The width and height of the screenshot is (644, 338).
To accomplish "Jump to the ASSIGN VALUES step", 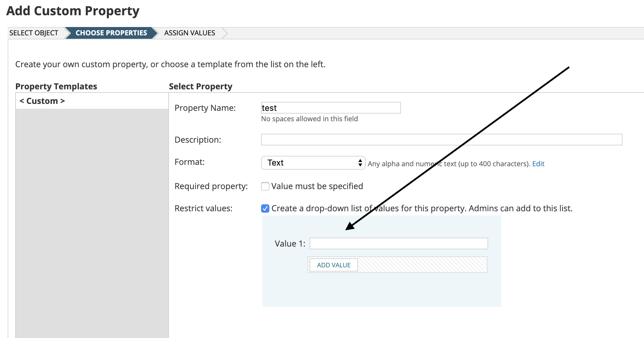I will point(189,33).
